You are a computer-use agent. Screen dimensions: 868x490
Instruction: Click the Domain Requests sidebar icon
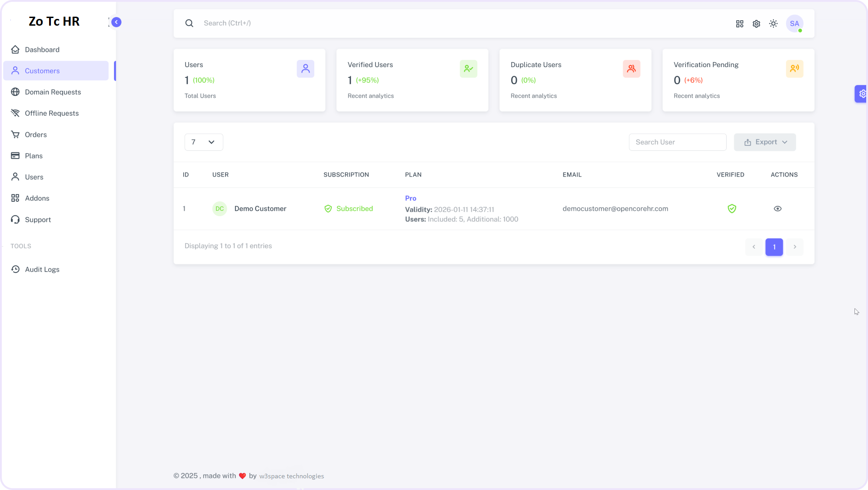pyautogui.click(x=16, y=92)
